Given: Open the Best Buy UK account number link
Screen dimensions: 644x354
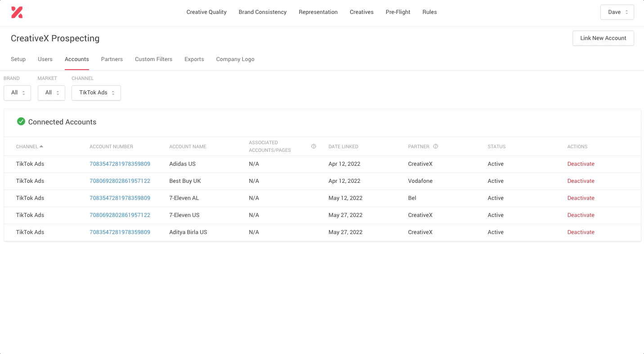Looking at the screenshot, I should pos(120,181).
